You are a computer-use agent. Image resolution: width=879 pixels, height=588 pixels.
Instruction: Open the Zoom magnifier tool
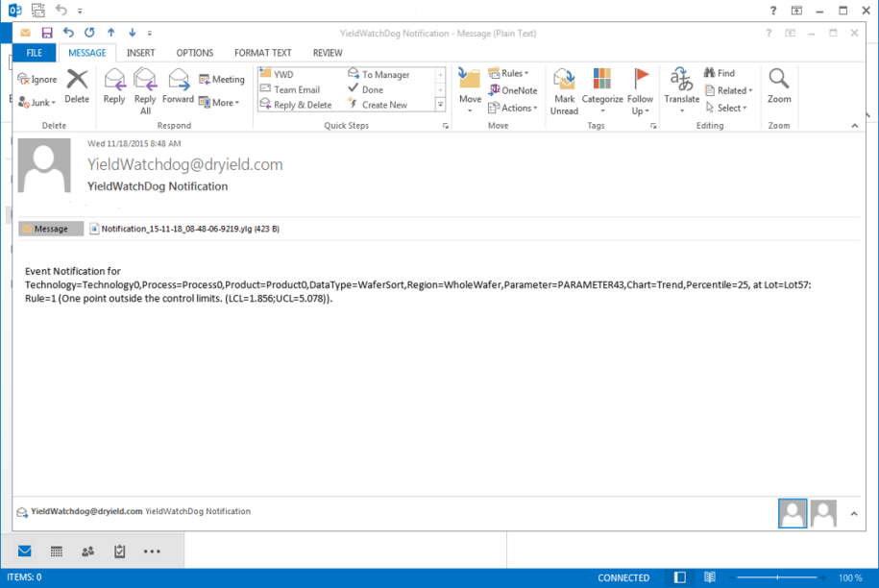[x=779, y=86]
